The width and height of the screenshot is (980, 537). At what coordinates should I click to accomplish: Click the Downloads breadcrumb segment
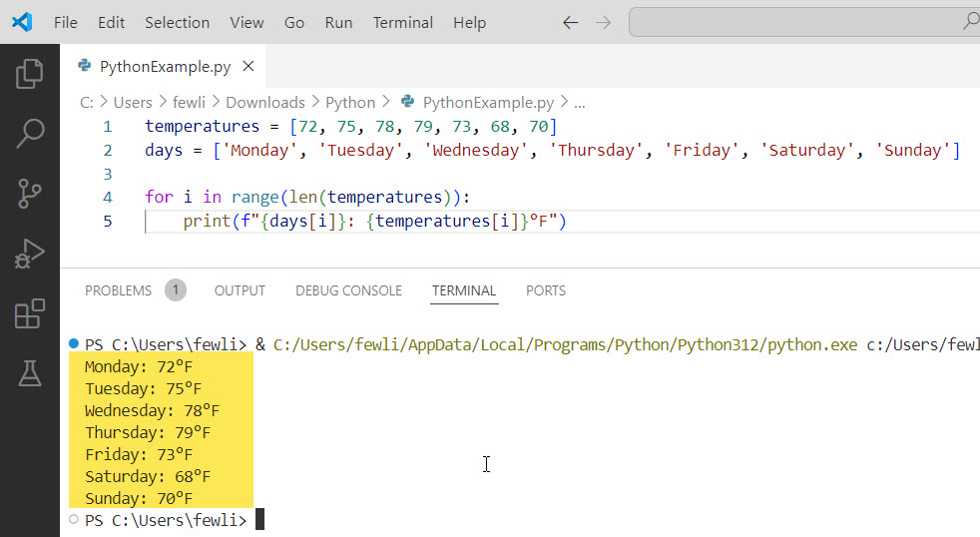pyautogui.click(x=265, y=103)
